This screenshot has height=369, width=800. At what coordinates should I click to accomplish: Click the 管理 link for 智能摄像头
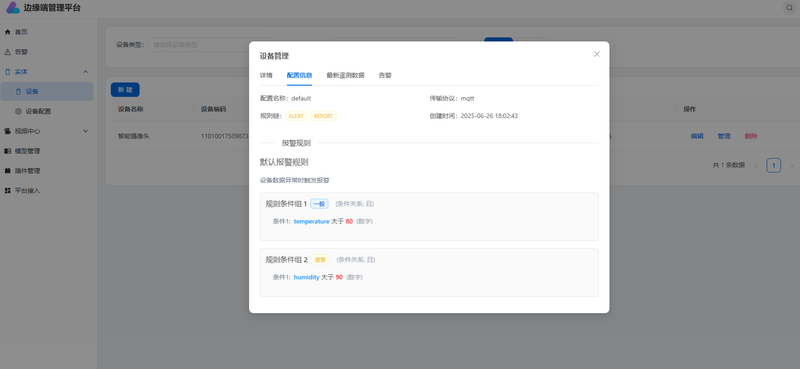tap(724, 136)
